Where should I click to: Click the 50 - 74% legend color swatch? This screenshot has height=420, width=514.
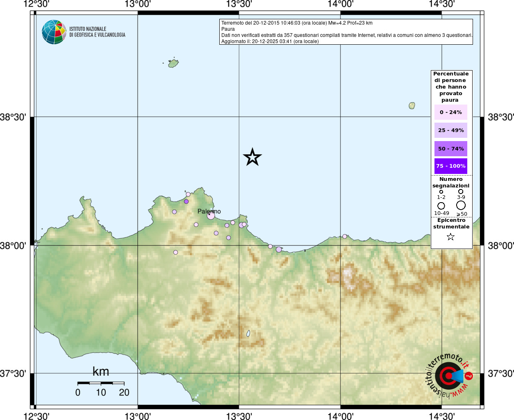pos(450,148)
